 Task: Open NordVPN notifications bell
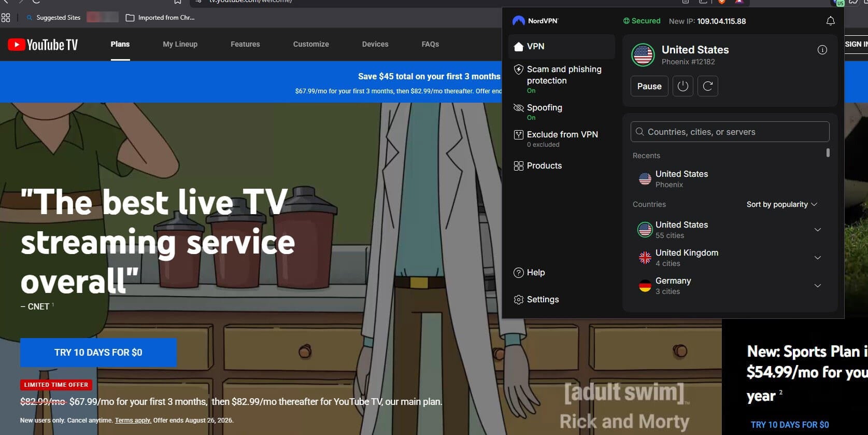(830, 21)
